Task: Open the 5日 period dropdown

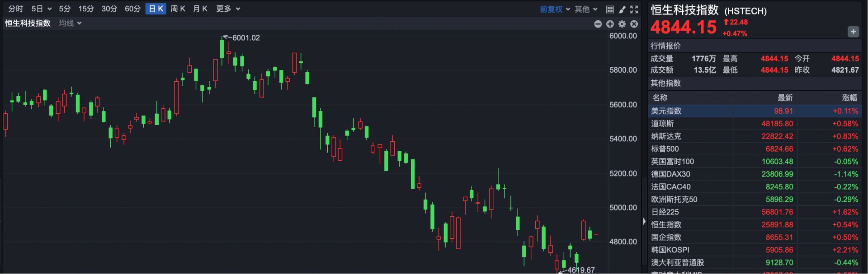Action: pos(41,9)
